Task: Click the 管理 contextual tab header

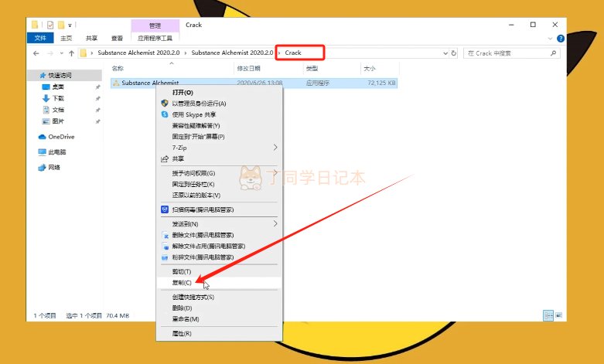Action: (x=155, y=26)
